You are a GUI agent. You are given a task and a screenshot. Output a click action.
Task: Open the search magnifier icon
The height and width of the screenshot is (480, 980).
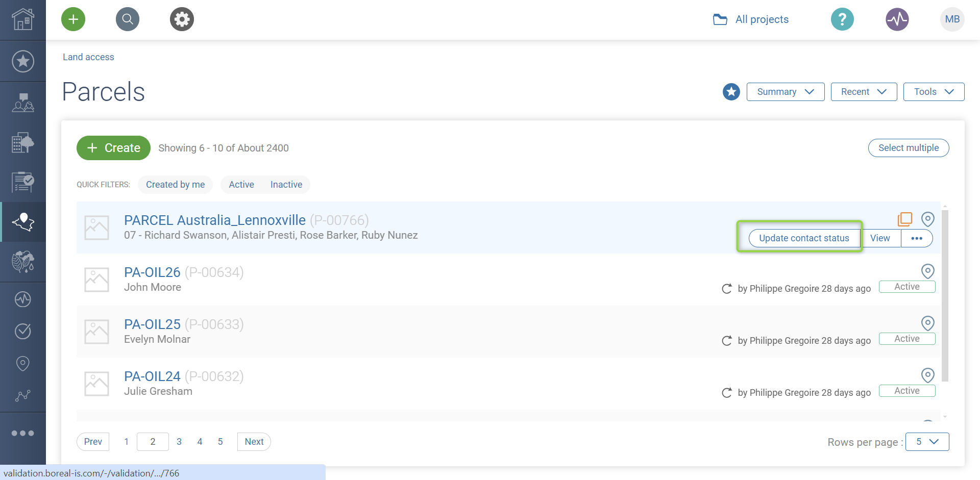(128, 19)
